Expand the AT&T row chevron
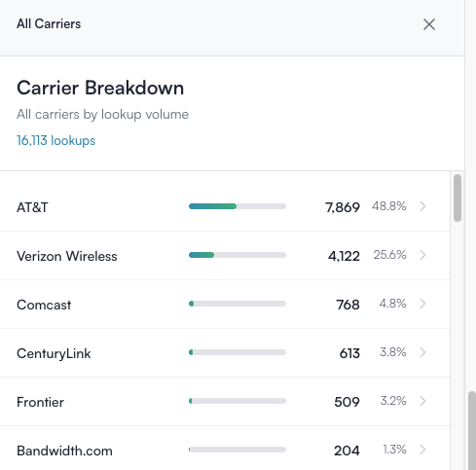476x470 pixels. [x=422, y=206]
